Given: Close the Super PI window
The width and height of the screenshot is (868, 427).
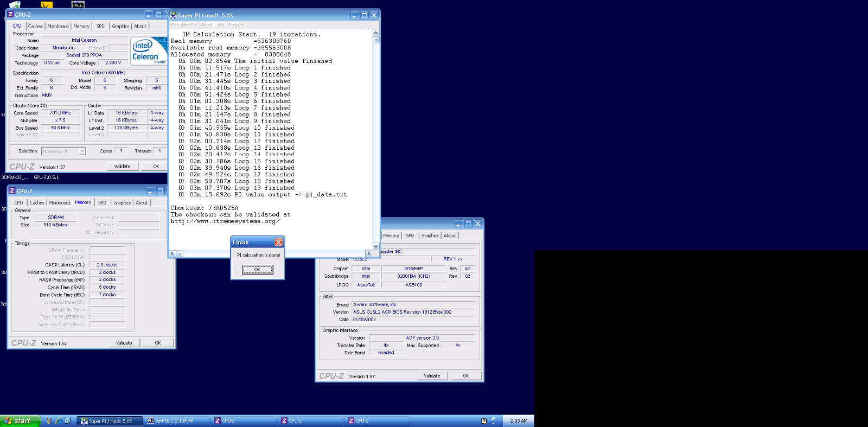Looking at the screenshot, I should (x=374, y=15).
